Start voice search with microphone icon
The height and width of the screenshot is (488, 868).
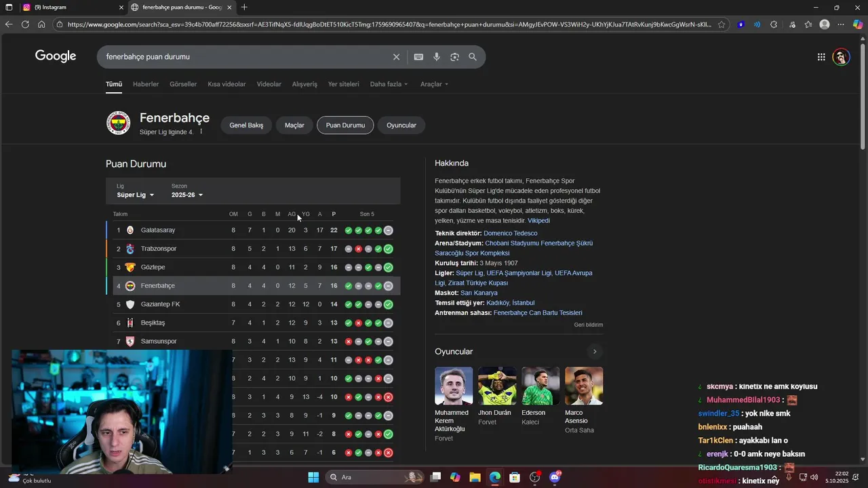point(437,57)
